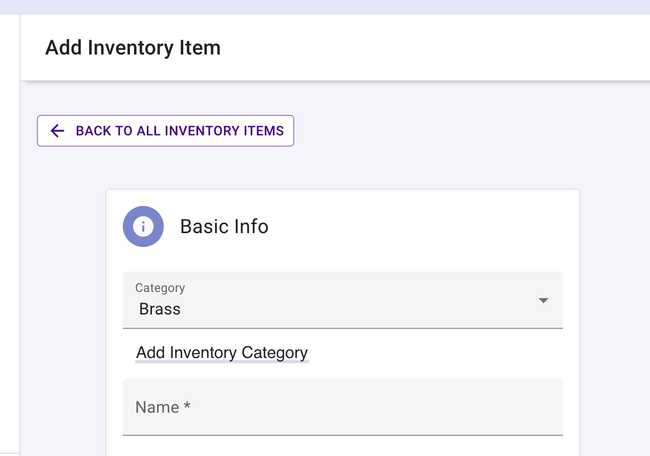Screen dimensions: 650x456
Task: Click blank space right of Add Inventory Category
Action: tap(440, 353)
